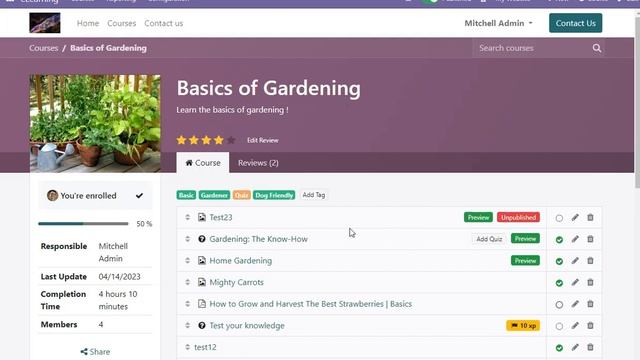
Task: Edit the Mighty Carrots lesson
Action: coord(575,282)
